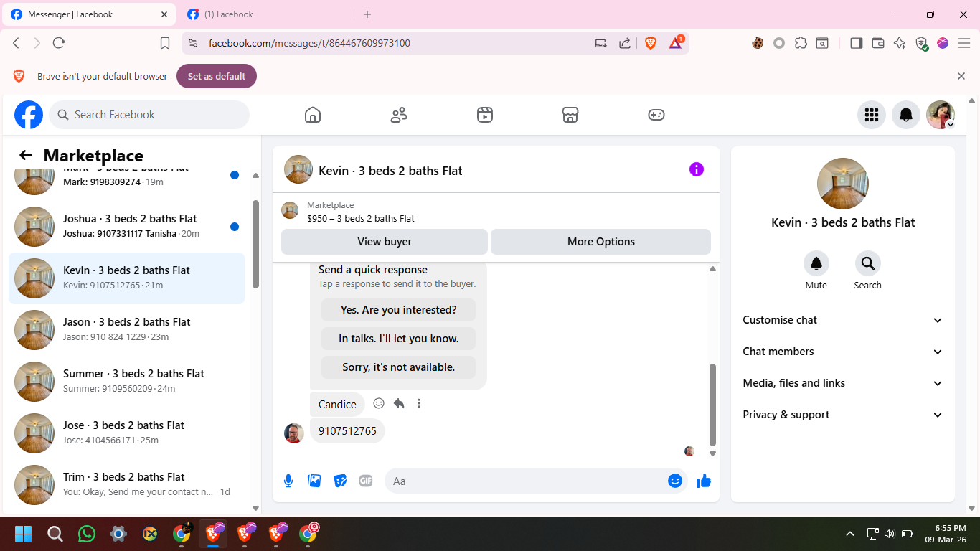The width and height of the screenshot is (980, 551).
Task: Click the browser address bar URL
Action: (x=309, y=43)
